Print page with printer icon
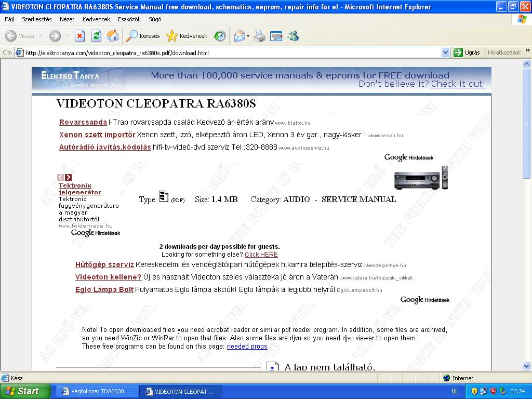Image resolution: width=532 pixels, height=399 pixels. 260,36
